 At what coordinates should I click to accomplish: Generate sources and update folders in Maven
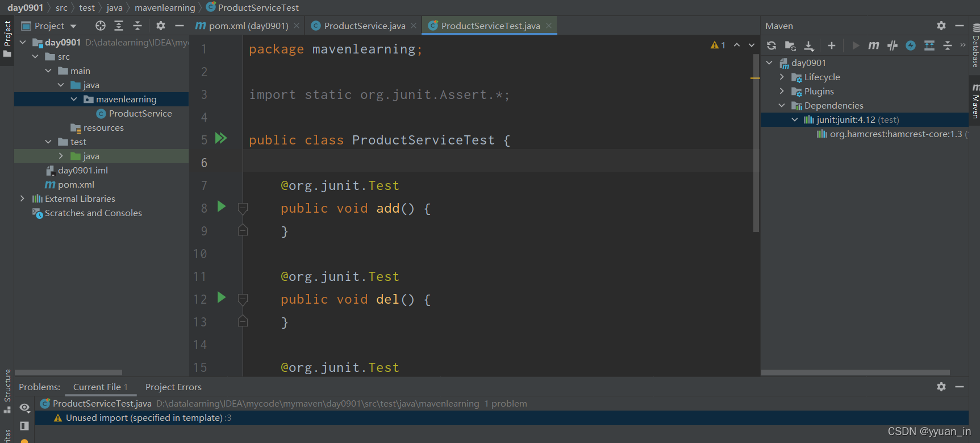point(790,45)
